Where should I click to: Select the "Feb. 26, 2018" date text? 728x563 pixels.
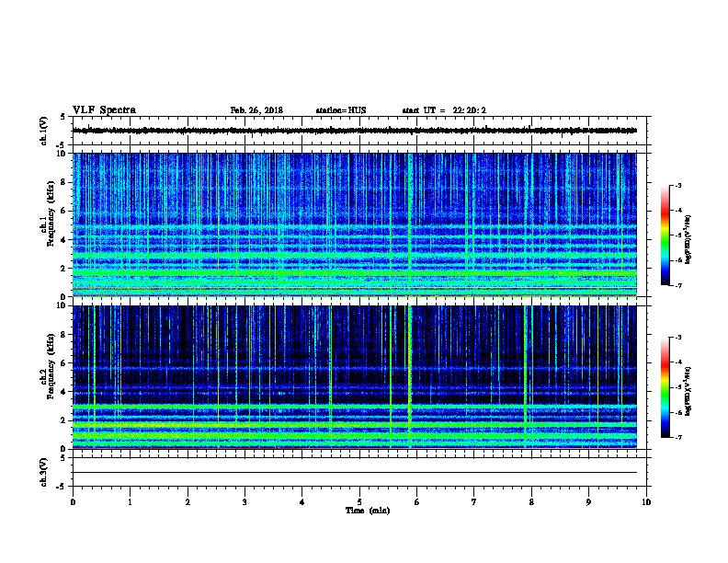point(256,110)
